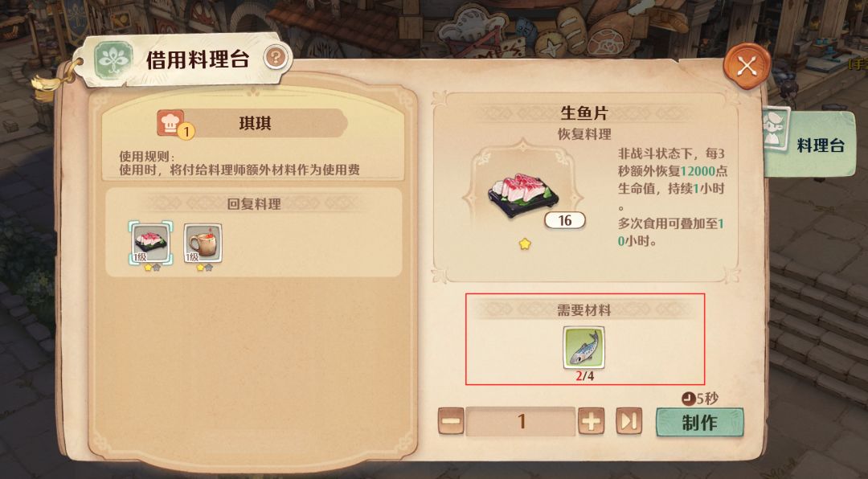The width and height of the screenshot is (868, 479).
Task: Click the chef portrait on 料理台 tab
Action: pyautogui.click(x=776, y=129)
